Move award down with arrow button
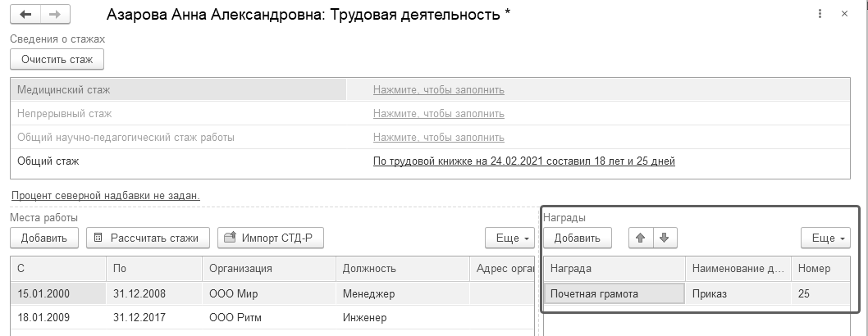The height and width of the screenshot is (336, 868). point(664,238)
